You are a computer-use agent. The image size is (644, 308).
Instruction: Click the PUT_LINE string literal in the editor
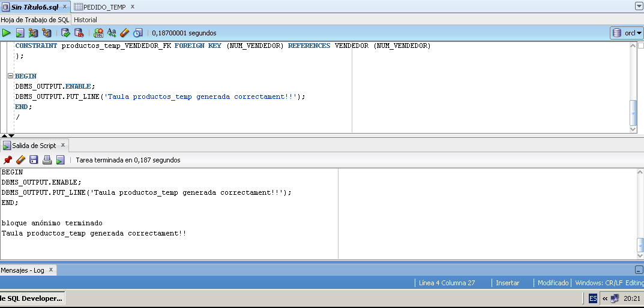[x=200, y=96]
